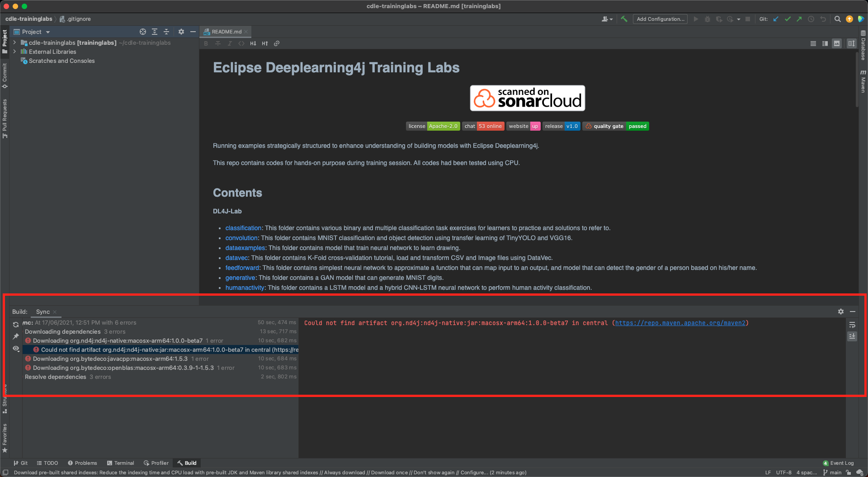Viewport: 868px width, 477px height.
Task: Open the JetBrains Toolbox icon
Action: click(x=861, y=19)
